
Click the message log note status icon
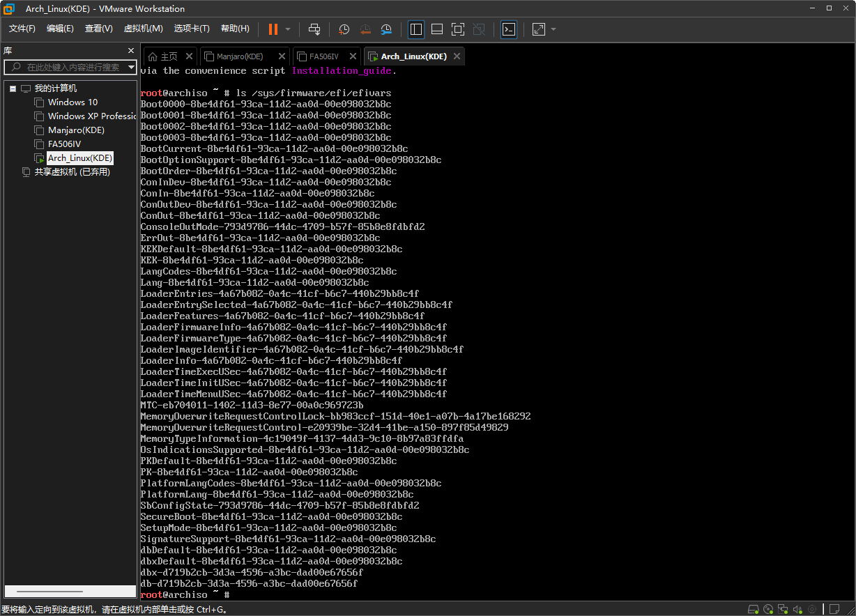pos(833,609)
